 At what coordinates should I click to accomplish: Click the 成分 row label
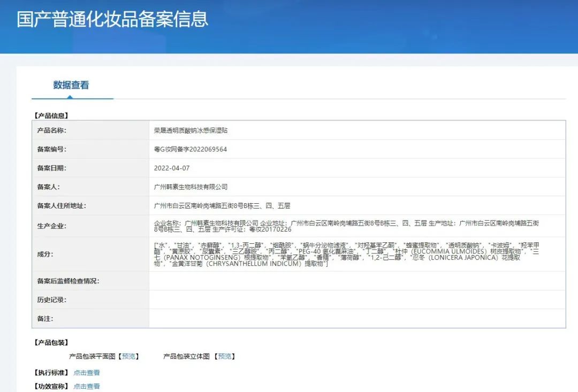(x=44, y=254)
